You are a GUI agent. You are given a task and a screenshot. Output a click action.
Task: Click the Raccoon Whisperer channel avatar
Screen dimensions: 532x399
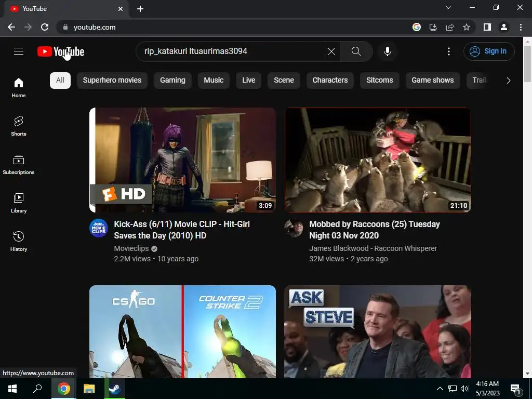tap(294, 228)
